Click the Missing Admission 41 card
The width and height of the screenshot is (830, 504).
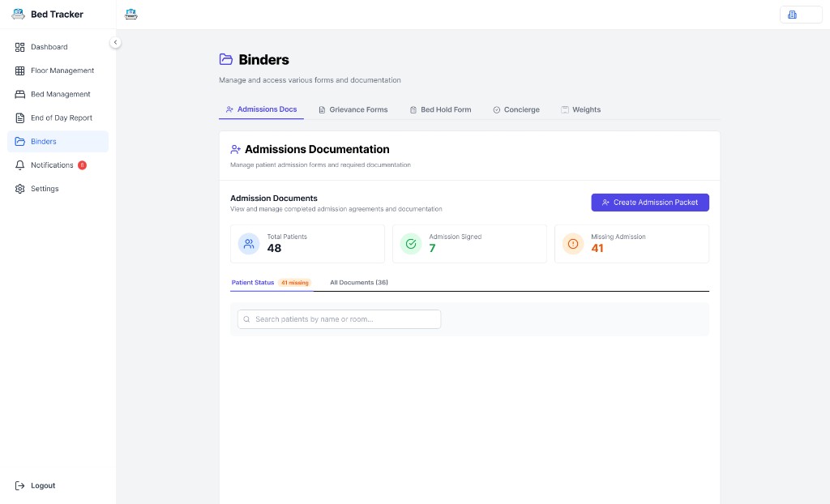[x=631, y=244]
